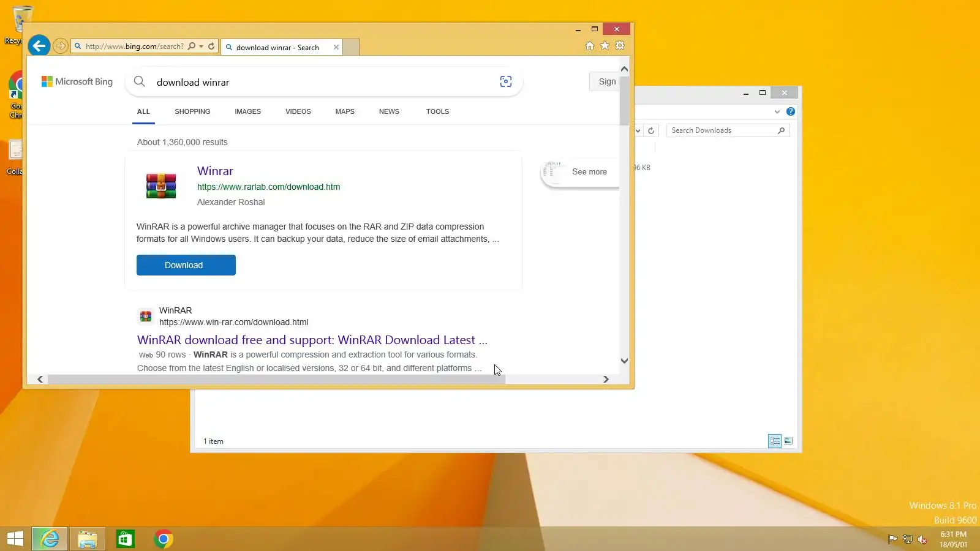This screenshot has width=980, height=551.
Task: Select the ALL search tab on Bing
Action: pyautogui.click(x=143, y=111)
